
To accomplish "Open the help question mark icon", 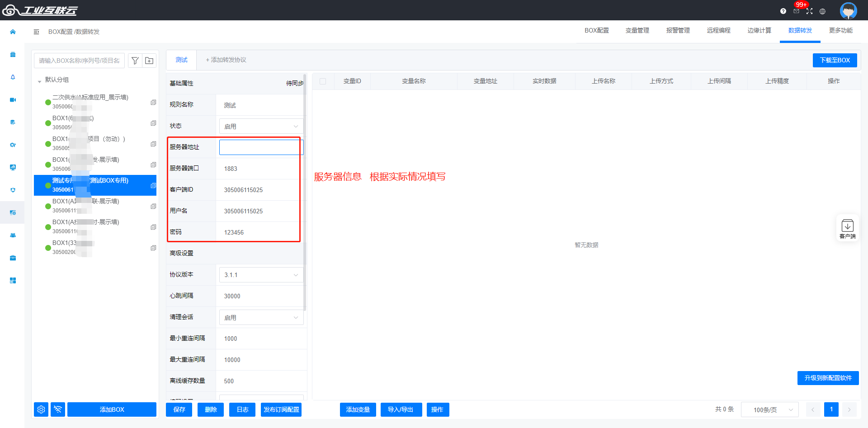I will [x=783, y=11].
